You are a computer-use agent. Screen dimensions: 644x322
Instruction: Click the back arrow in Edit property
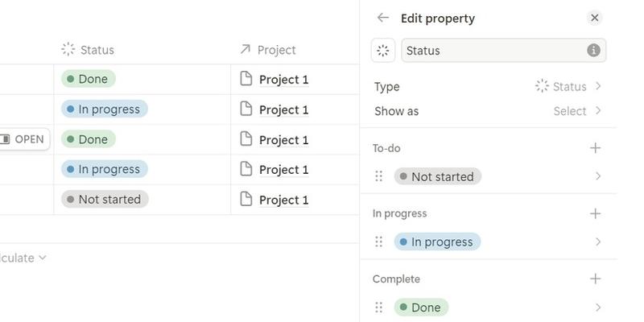click(x=383, y=18)
